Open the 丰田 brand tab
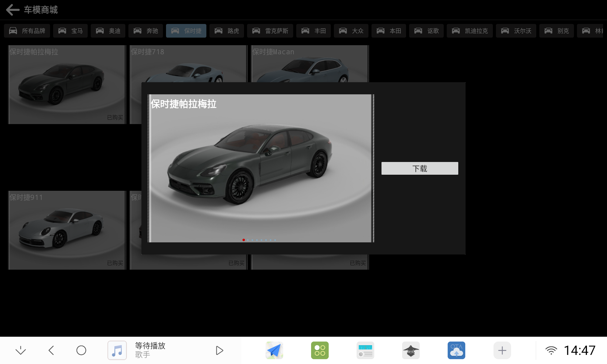This screenshot has width=607, height=364. pos(314,31)
